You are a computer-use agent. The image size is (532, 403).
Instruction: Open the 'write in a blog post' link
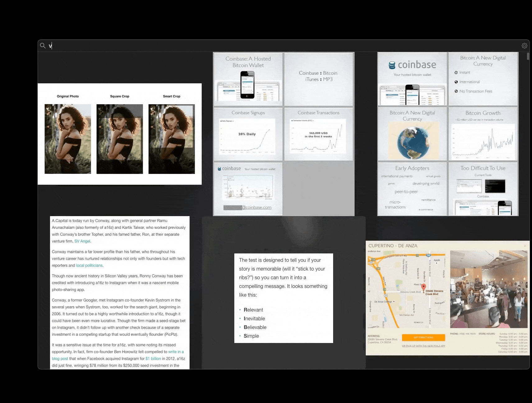point(118,355)
